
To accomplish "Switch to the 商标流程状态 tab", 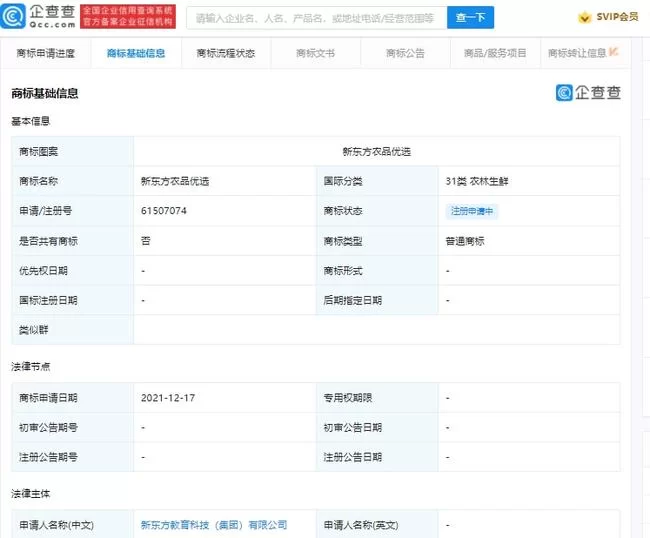I will click(x=225, y=53).
